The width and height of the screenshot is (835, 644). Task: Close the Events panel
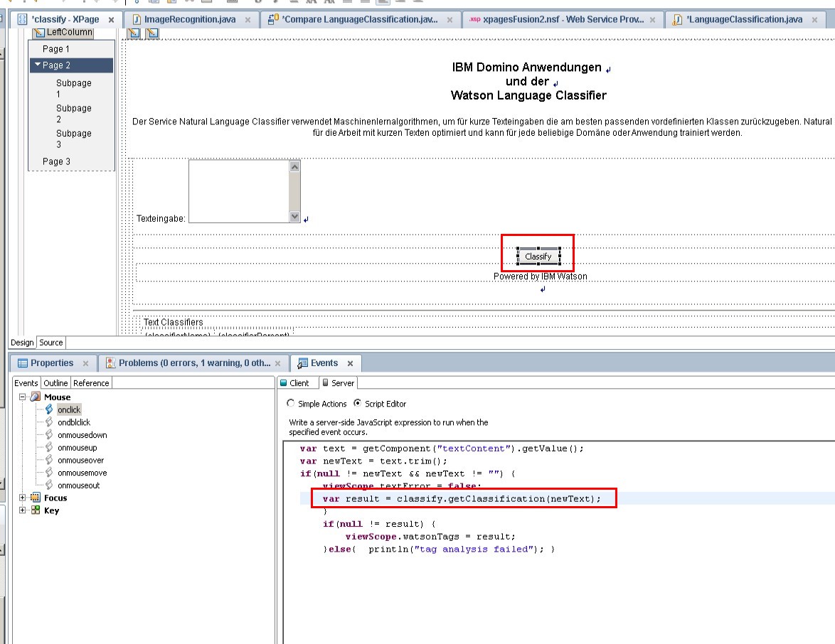click(351, 363)
